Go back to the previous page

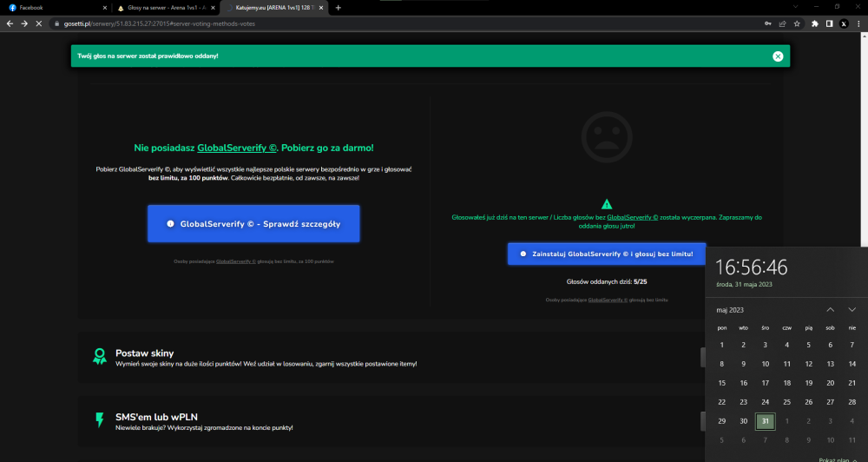tap(10, 23)
